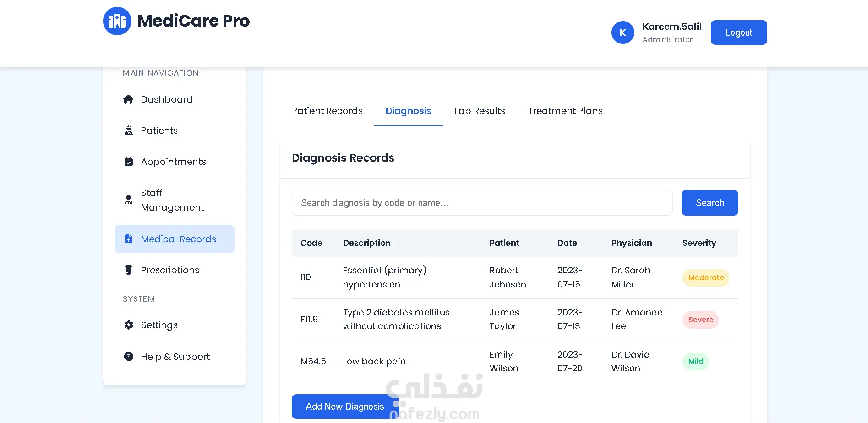The width and height of the screenshot is (868, 423).
Task: Click Add New Diagnosis button
Action: [345, 407]
